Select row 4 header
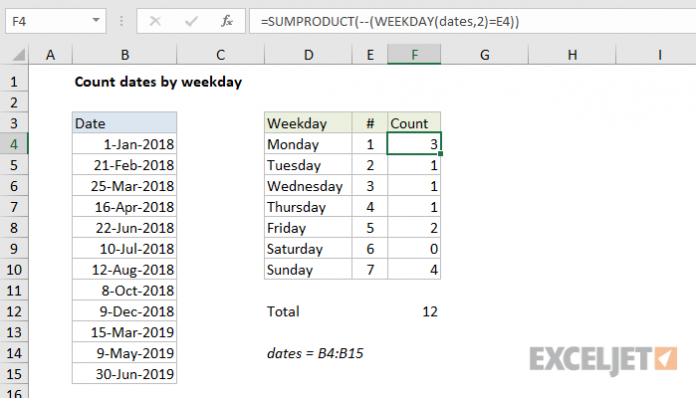Image resolution: width=696 pixels, height=398 pixels. (x=14, y=144)
